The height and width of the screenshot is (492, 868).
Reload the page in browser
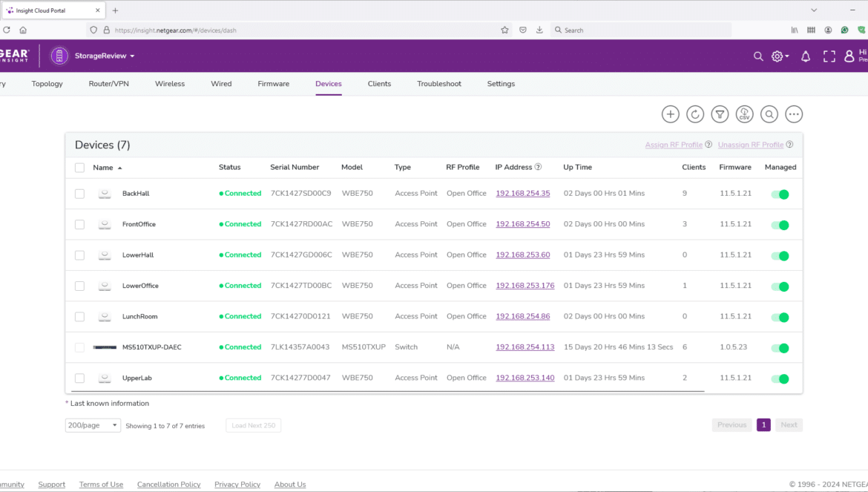click(7, 30)
